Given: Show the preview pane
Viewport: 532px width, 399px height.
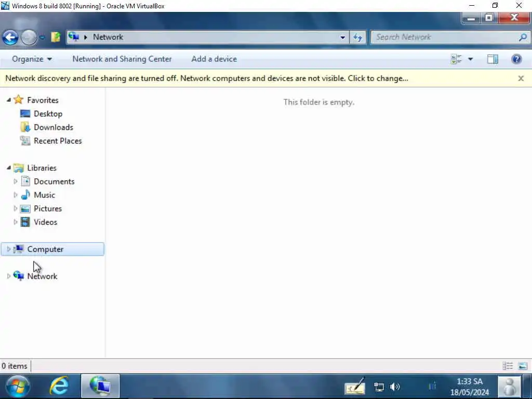Looking at the screenshot, I should [493, 59].
